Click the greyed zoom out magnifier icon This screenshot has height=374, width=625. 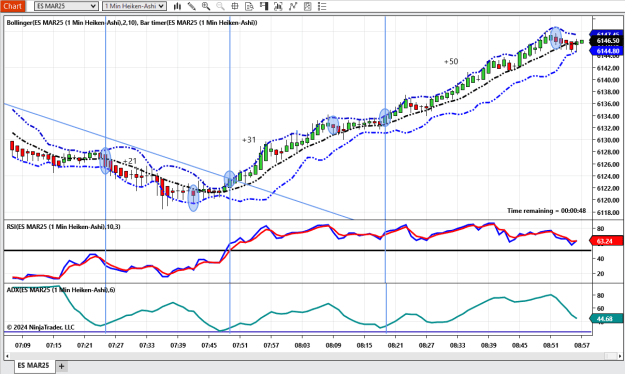[220, 6]
